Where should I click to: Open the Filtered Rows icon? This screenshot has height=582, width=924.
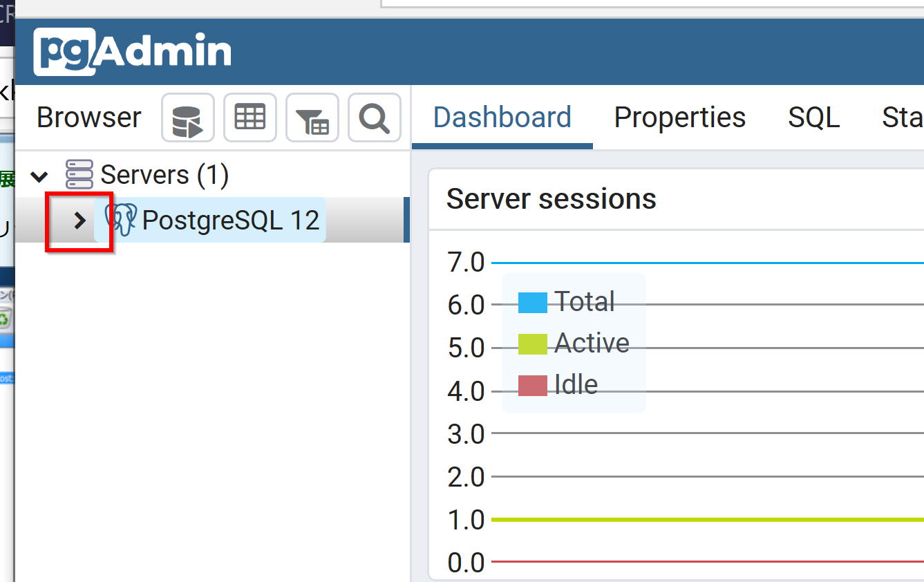312,118
